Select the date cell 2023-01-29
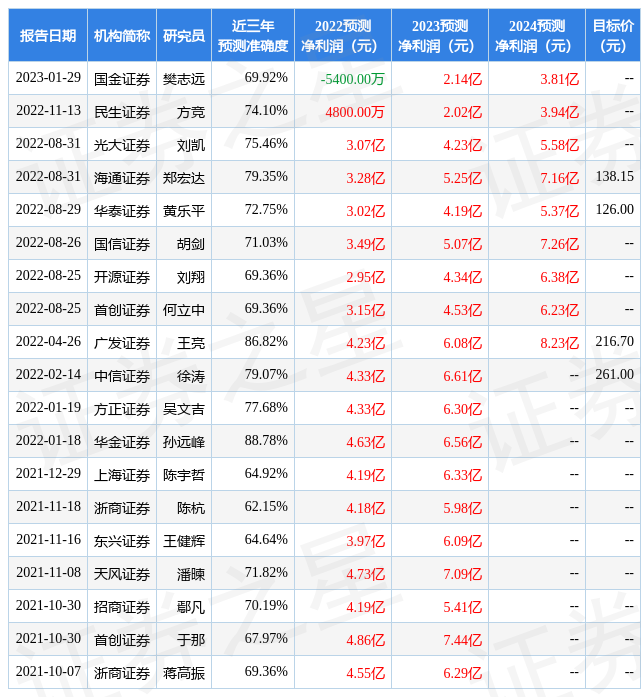641x697 pixels. (48, 78)
